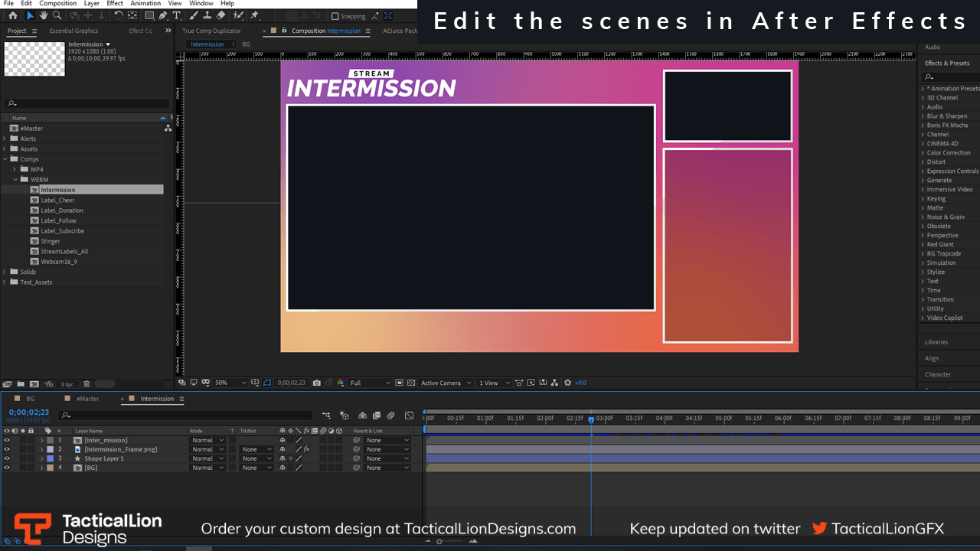980x551 pixels.
Task: Select the Rectangle shape tool
Action: [149, 15]
